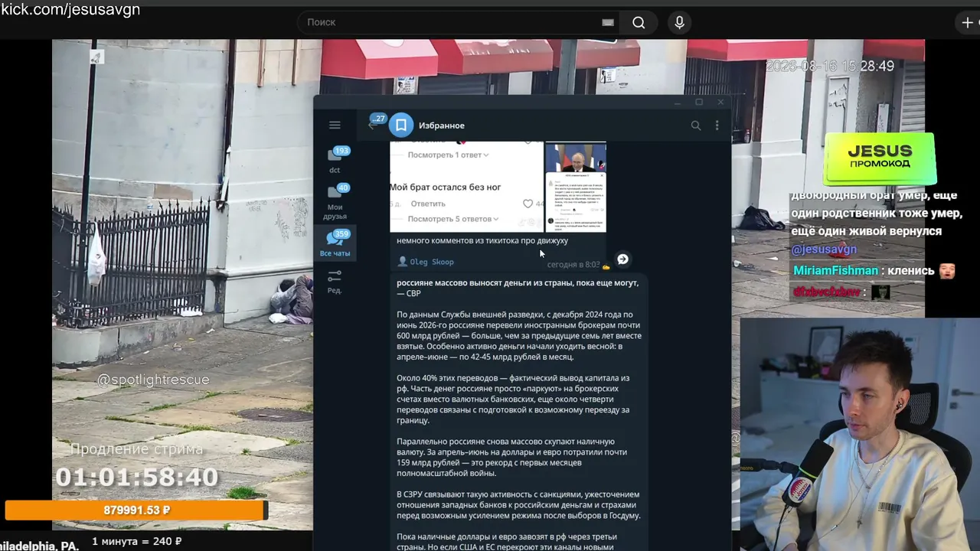Click the magnifier search button
The height and width of the screenshot is (551, 980).
[639, 22]
